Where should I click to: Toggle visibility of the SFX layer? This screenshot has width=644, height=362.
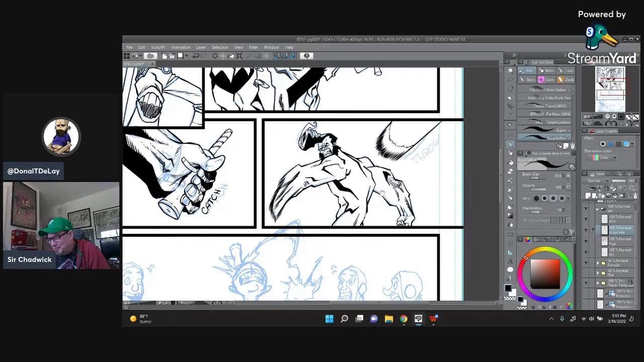coord(586,219)
